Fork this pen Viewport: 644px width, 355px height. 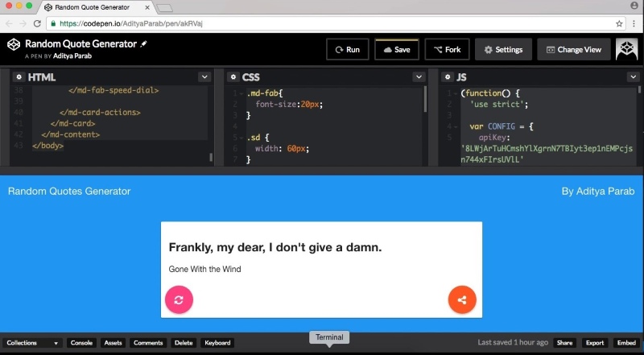tap(448, 49)
